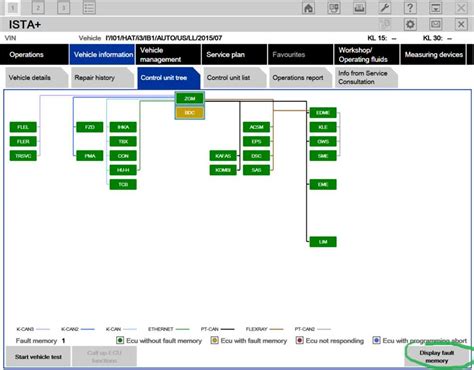Click the minimize-to-tray arrow icon
This screenshot has width=474, height=370.
pyautogui.click(x=435, y=7)
